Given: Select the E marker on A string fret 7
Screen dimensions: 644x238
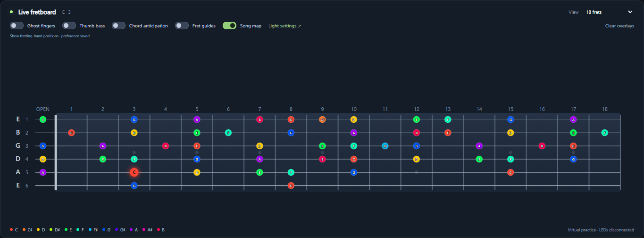Looking at the screenshot, I should coord(259,172).
